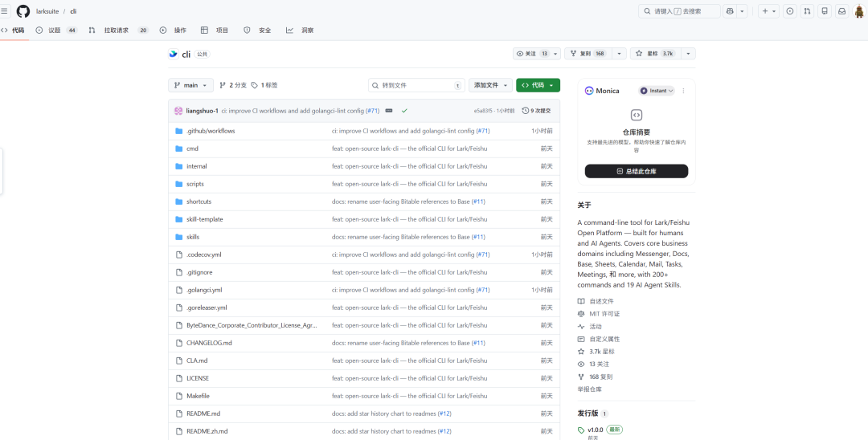Open the green 代码 clone dropdown
This screenshot has width=868, height=440.
(538, 85)
